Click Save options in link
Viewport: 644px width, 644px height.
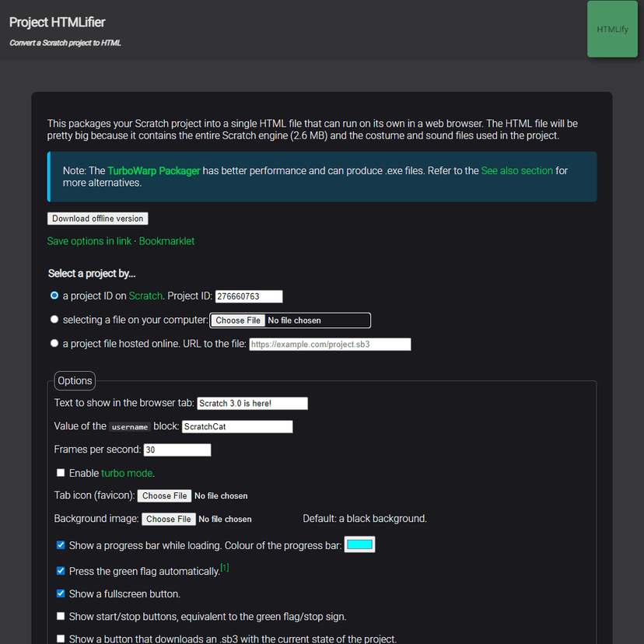point(89,241)
